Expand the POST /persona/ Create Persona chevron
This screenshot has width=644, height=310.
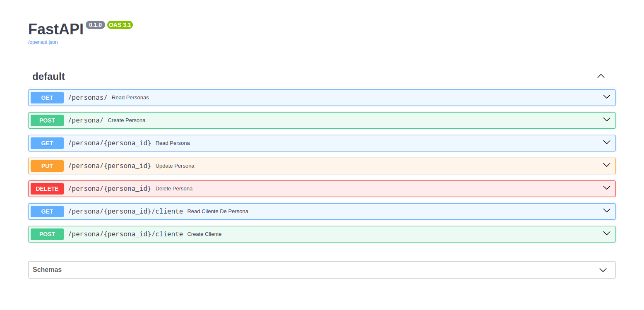607,120
